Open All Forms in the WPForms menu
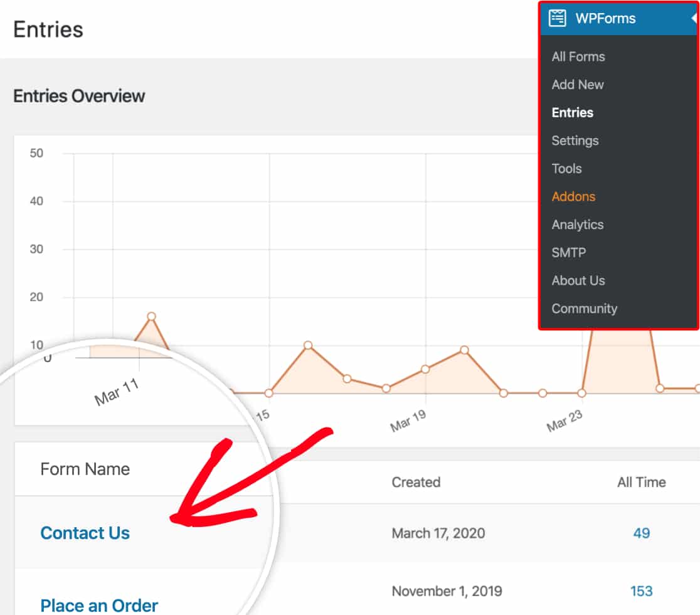This screenshot has width=700, height=615. (x=578, y=56)
